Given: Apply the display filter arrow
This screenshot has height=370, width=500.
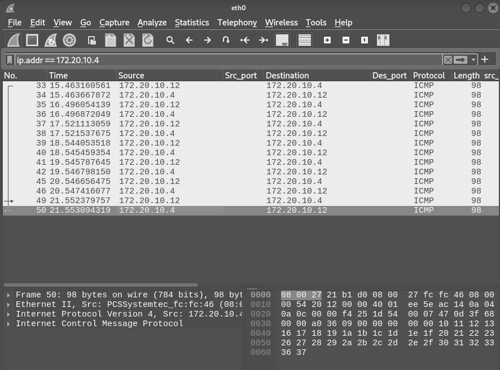Looking at the screenshot, I should [x=461, y=60].
